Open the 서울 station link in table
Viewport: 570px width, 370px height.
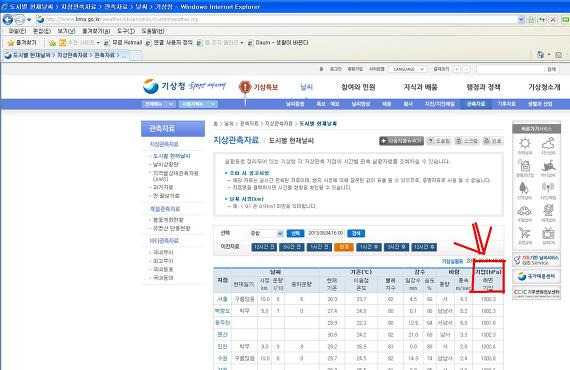click(x=222, y=299)
